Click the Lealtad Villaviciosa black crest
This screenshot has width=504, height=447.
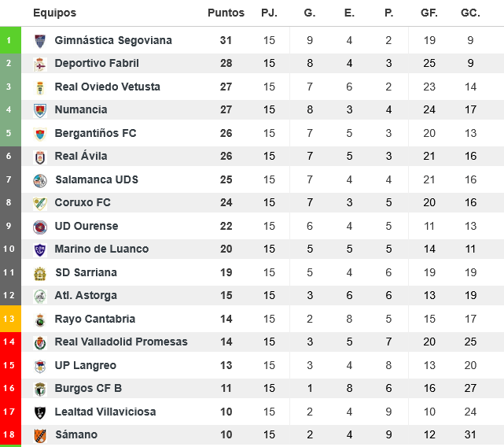40,412
